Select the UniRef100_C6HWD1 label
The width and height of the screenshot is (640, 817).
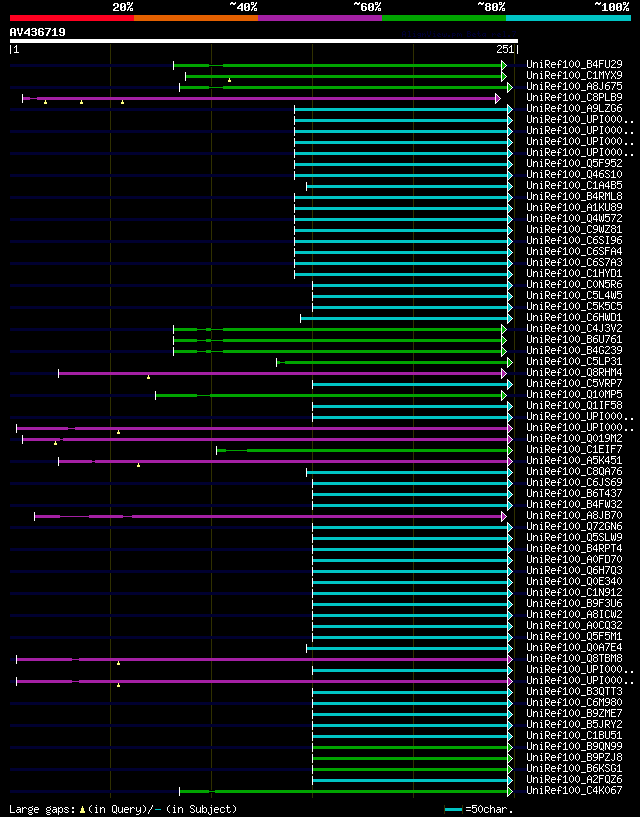(x=574, y=317)
